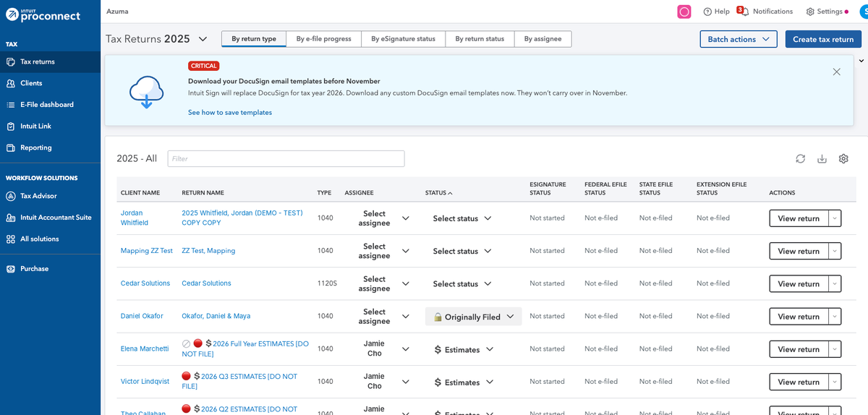This screenshot has width=868, height=415.
Task: Click the 1120S type cell for Cedar Solutions
Action: pyautogui.click(x=327, y=283)
